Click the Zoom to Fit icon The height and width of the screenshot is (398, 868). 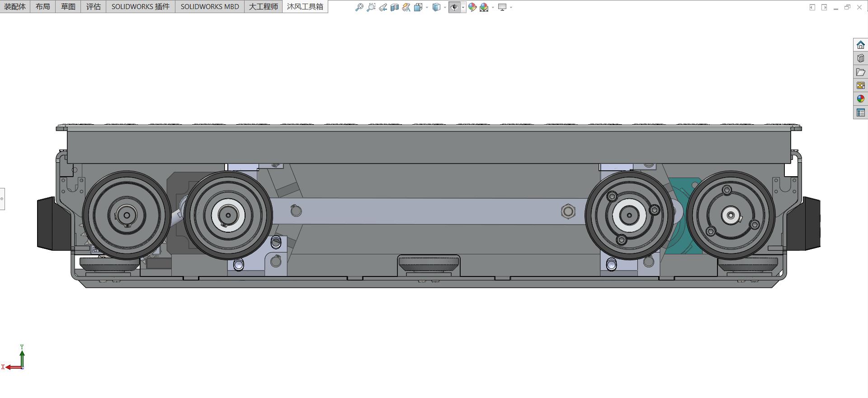359,7
